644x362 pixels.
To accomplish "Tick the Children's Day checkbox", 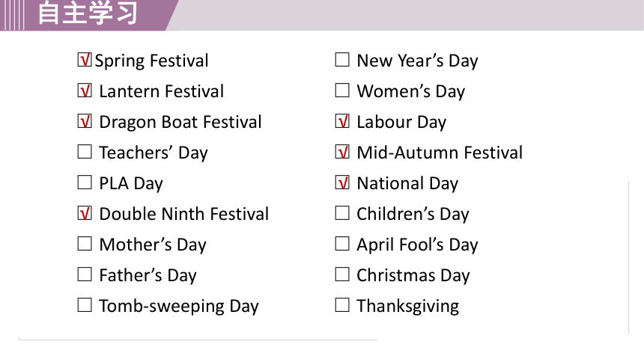I will coord(342,213).
